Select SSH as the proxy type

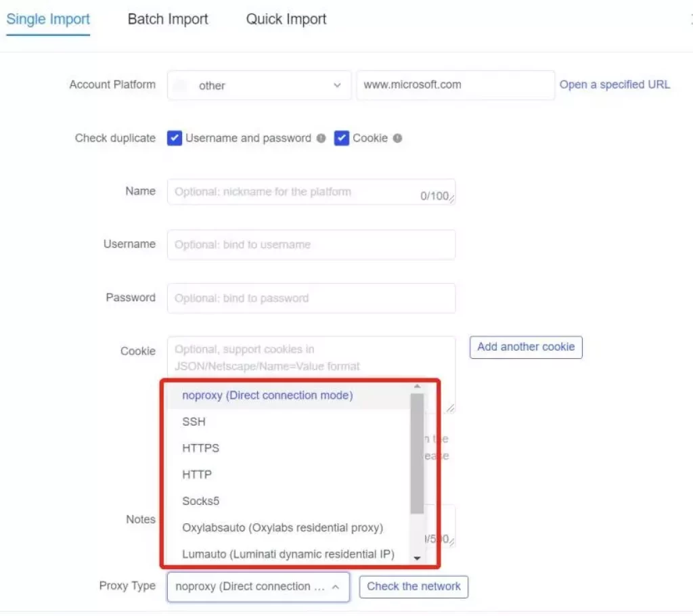point(194,421)
